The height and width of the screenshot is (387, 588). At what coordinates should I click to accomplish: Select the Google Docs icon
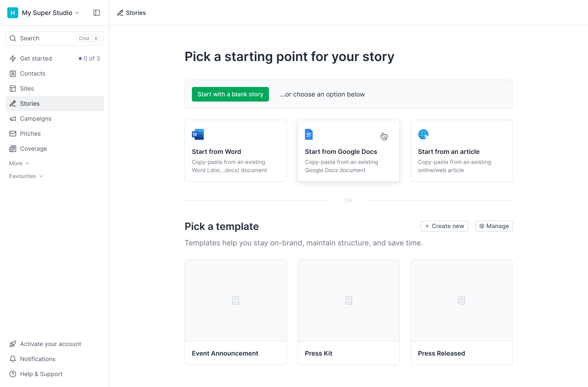[x=309, y=134]
